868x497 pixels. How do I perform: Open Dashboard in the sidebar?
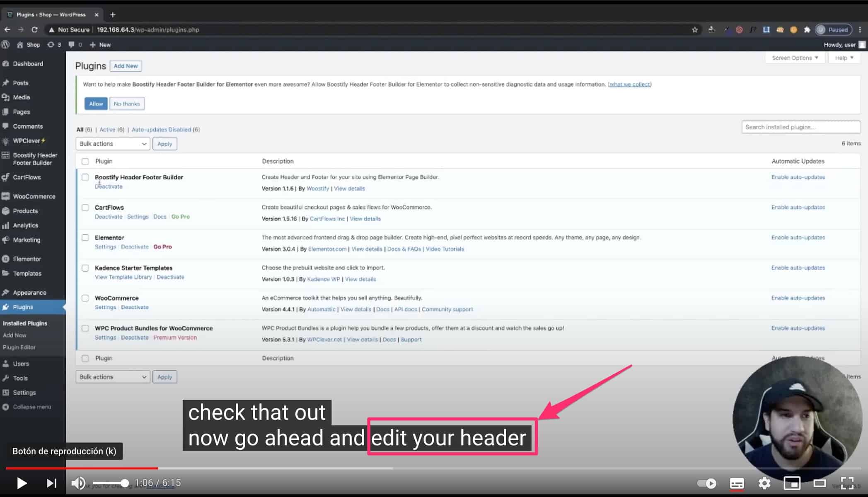pyautogui.click(x=28, y=64)
